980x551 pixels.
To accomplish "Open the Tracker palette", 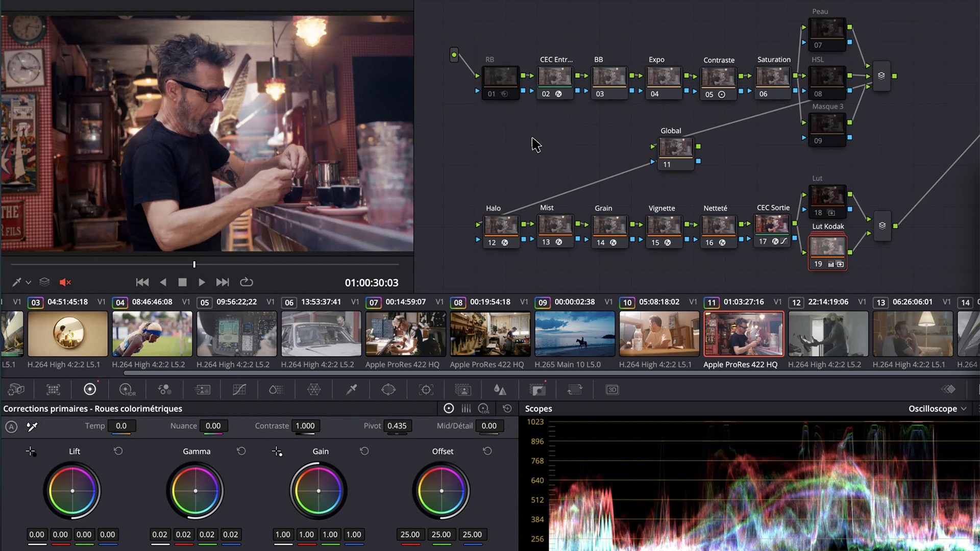I will click(427, 389).
